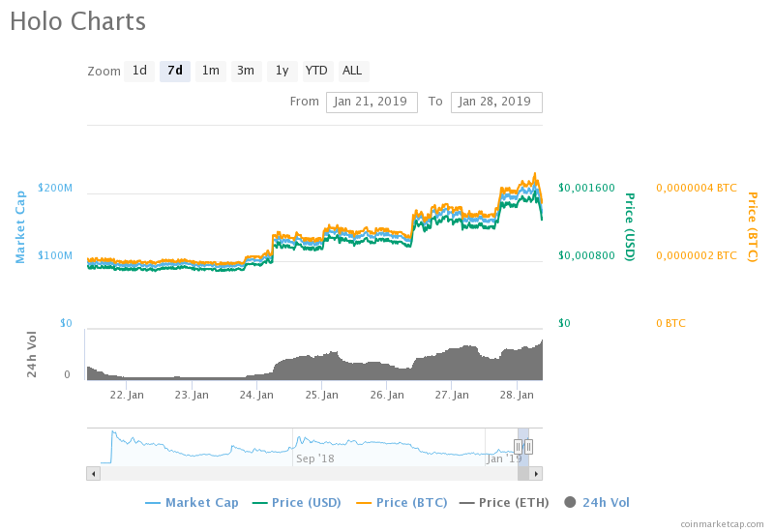Click the 26. Jan axis label
This screenshot has width=774, height=532.
click(x=386, y=396)
